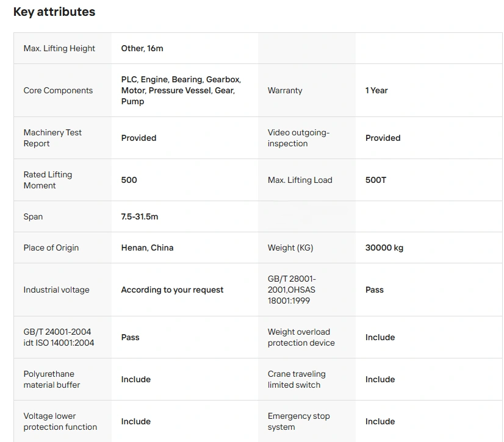
Task: Select the "According to your request" voltage value
Action: point(172,290)
